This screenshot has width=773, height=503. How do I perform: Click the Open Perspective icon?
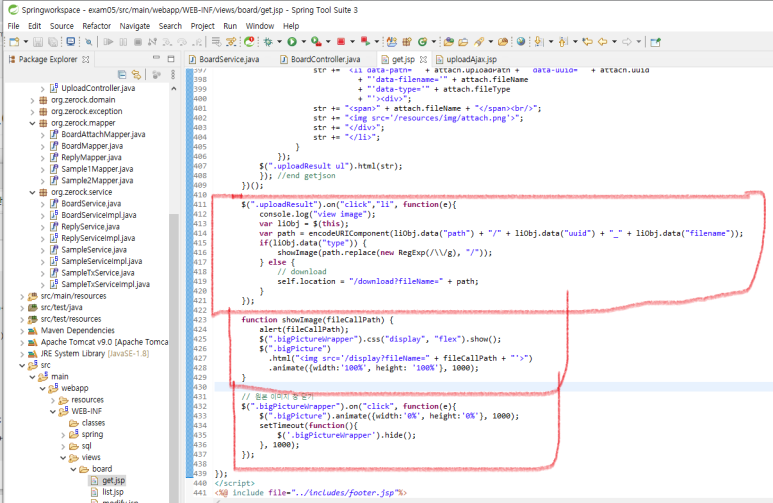click(655, 42)
